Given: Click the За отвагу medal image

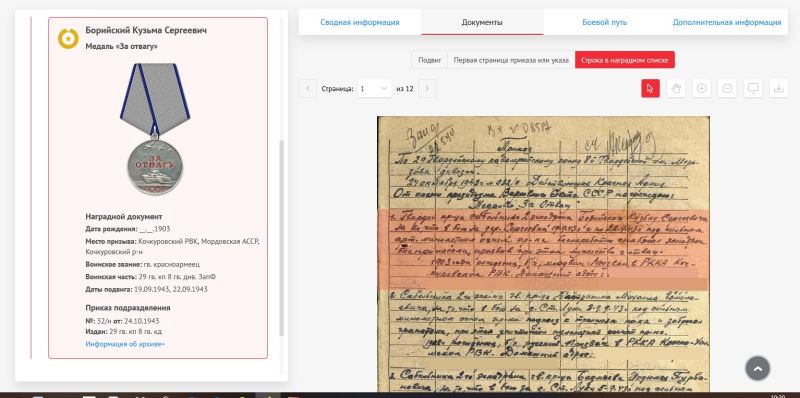Looking at the screenshot, I should (x=155, y=129).
